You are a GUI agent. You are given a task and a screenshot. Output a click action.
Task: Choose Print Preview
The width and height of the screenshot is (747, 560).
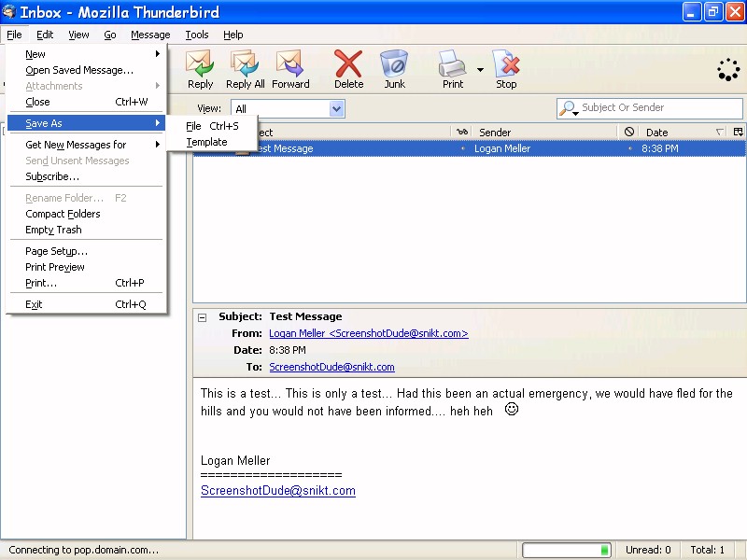tap(87, 267)
